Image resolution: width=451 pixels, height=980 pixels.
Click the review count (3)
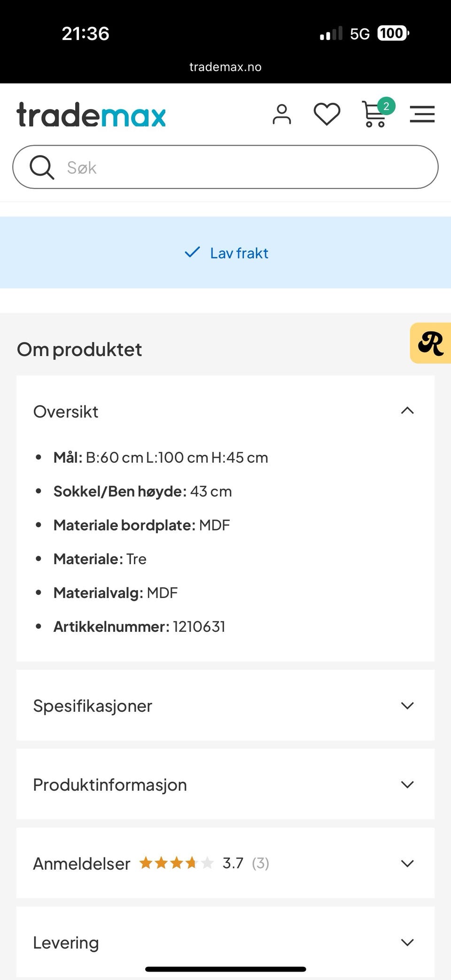[x=260, y=863]
